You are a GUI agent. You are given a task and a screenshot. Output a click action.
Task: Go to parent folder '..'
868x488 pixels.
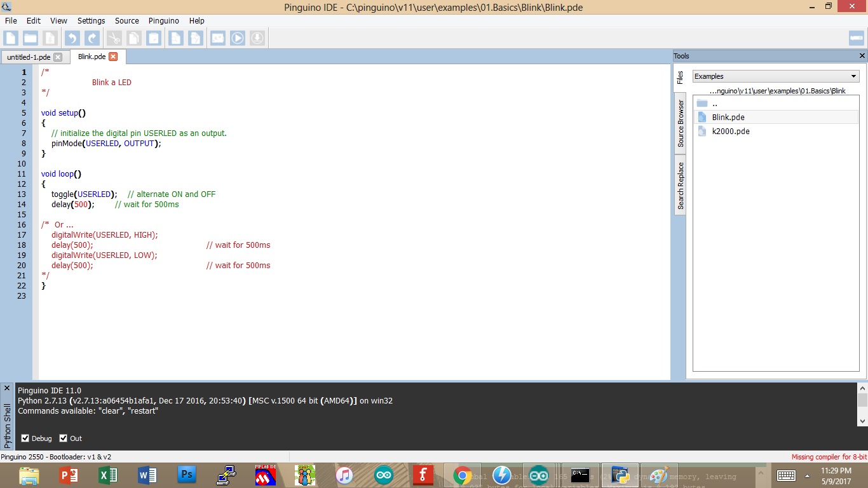click(715, 104)
